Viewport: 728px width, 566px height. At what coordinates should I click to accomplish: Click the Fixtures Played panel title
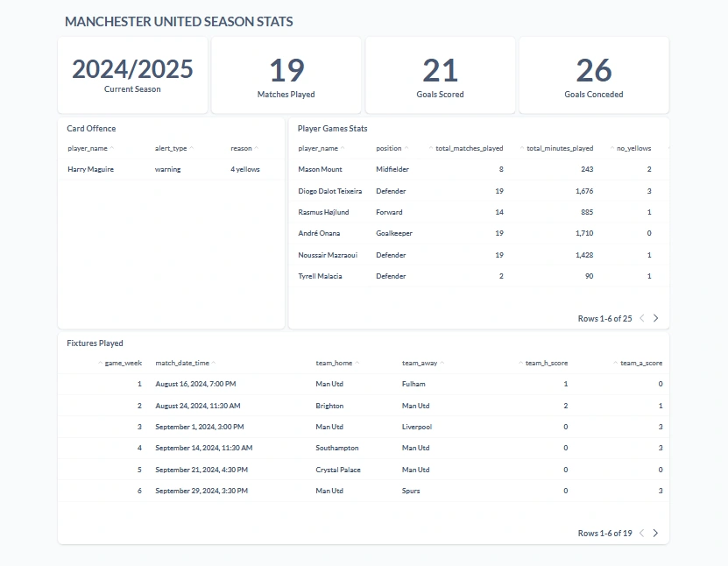(95, 343)
